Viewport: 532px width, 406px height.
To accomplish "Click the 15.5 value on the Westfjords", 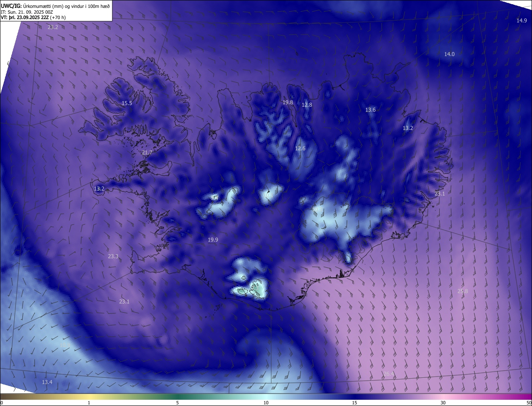I will (127, 103).
